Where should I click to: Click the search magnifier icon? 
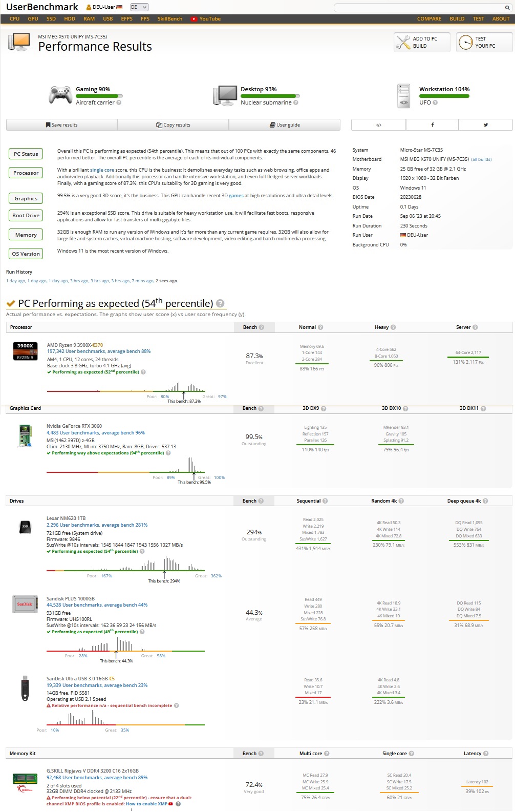pyautogui.click(x=507, y=8)
